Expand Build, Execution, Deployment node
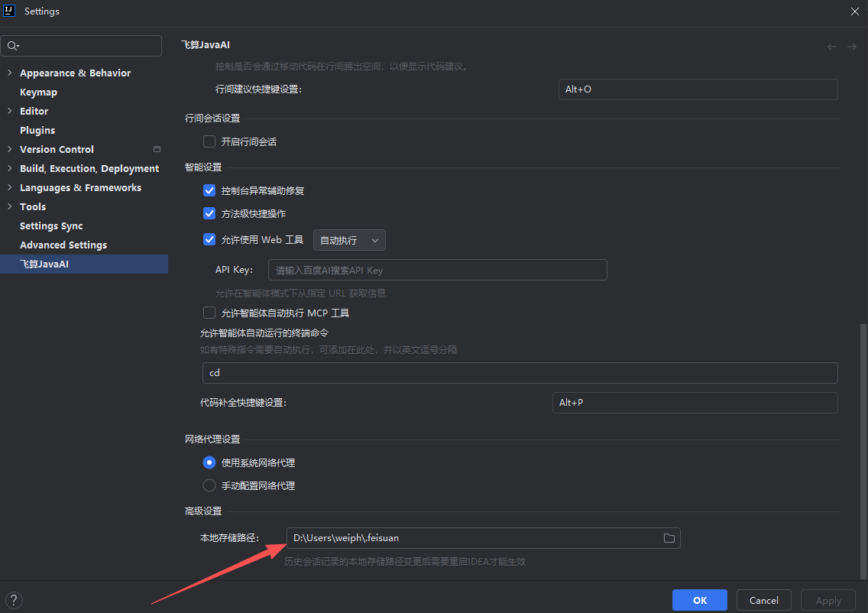Screen dimensions: 868x613 [9, 168]
